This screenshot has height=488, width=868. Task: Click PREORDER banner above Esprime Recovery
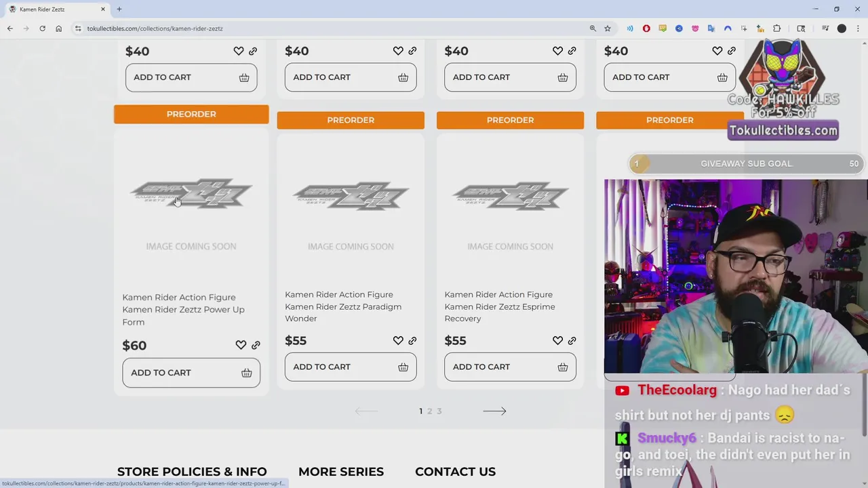point(510,120)
